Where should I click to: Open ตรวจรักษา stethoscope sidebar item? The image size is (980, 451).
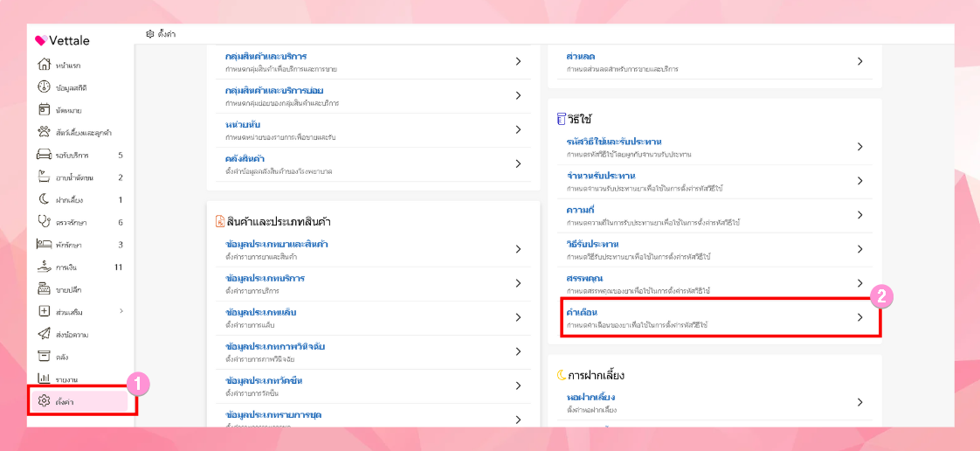click(80, 222)
